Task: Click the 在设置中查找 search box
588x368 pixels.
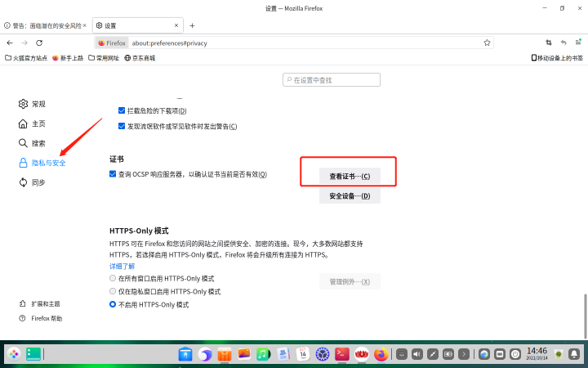Action: 332,79
